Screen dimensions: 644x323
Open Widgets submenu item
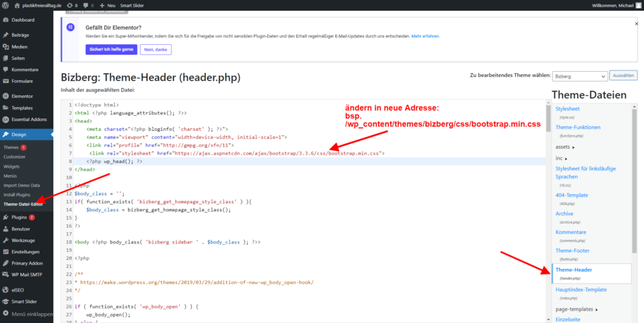click(x=12, y=166)
